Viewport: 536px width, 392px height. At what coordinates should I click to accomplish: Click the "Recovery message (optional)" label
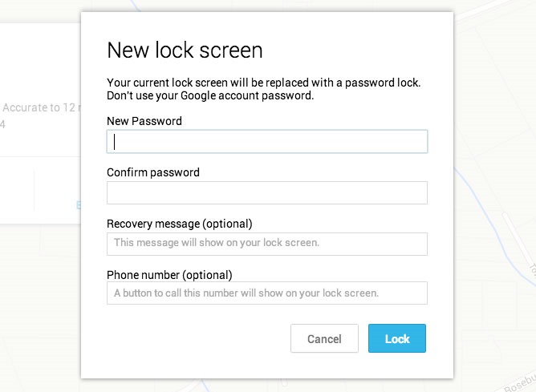180,223
